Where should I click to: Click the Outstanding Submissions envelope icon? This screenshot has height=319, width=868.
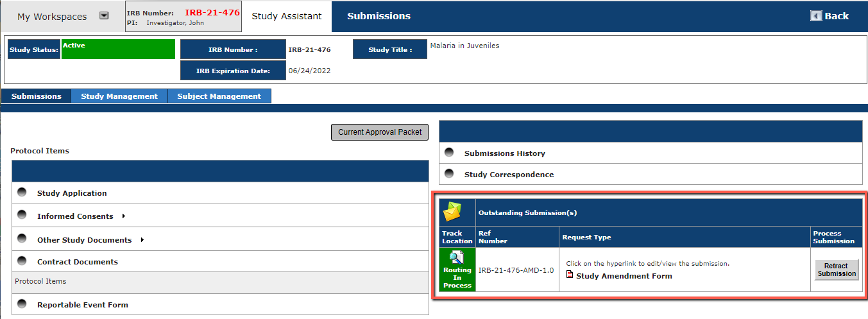click(x=454, y=211)
